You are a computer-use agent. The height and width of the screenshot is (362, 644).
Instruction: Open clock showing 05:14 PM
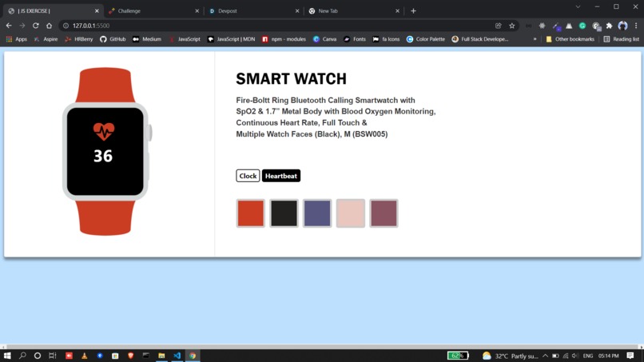click(608, 356)
